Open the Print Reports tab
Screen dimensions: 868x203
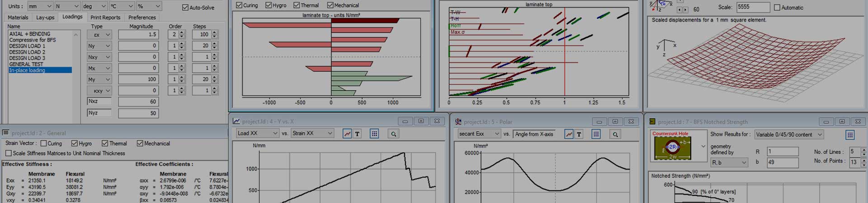[105, 18]
